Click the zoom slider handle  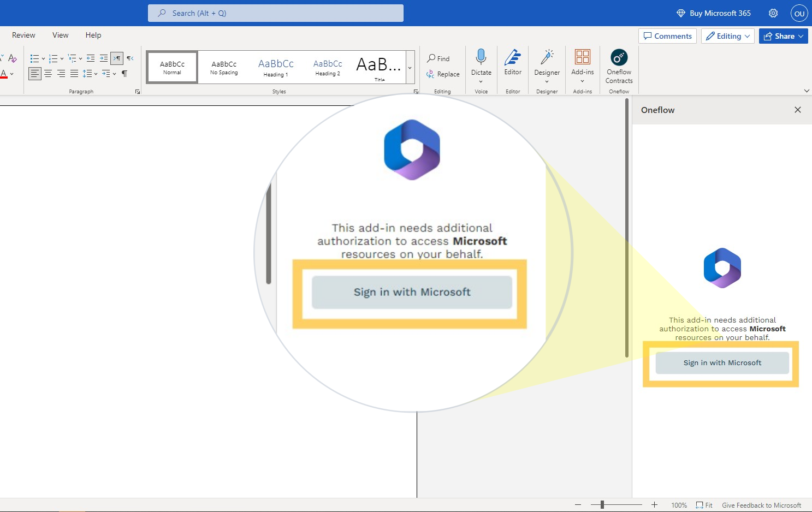click(x=602, y=505)
